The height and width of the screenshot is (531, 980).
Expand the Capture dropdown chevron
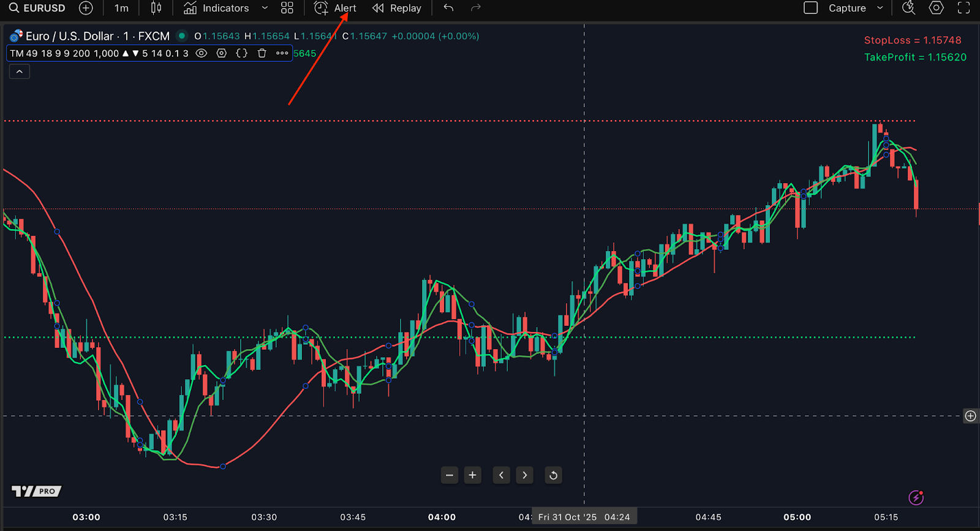[880, 8]
